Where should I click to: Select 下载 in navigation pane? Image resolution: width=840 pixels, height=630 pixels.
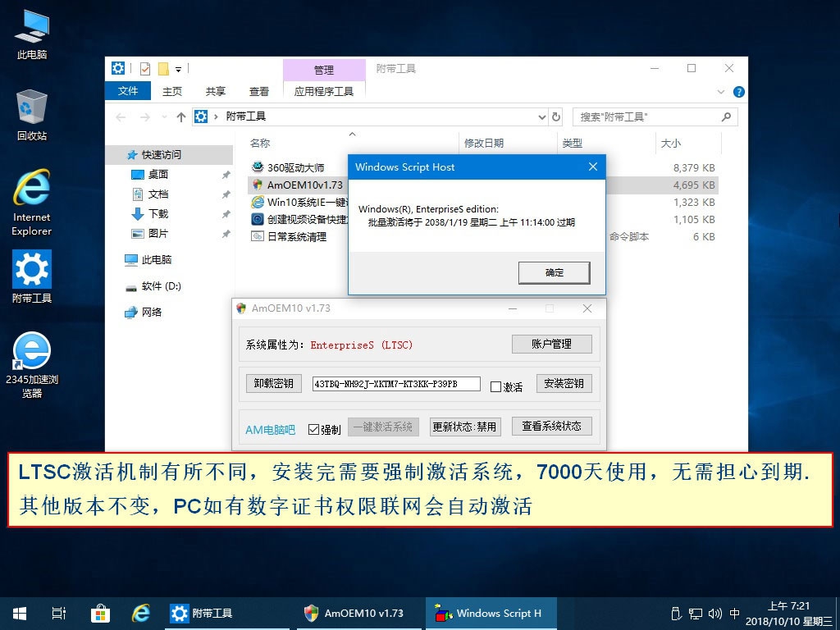(158, 214)
